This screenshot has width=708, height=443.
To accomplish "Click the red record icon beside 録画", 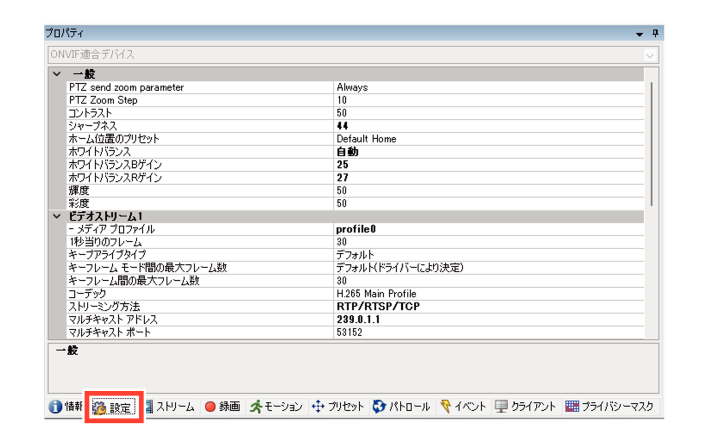I will [x=210, y=407].
